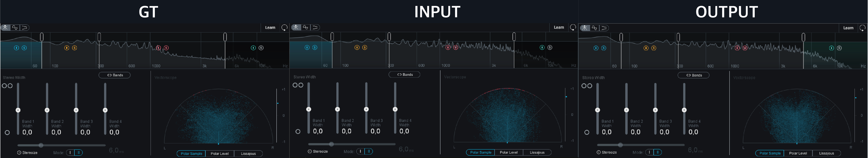Switch to Polar Level tab in GT panel
Viewport: 868px width, 158px height.
[220, 154]
